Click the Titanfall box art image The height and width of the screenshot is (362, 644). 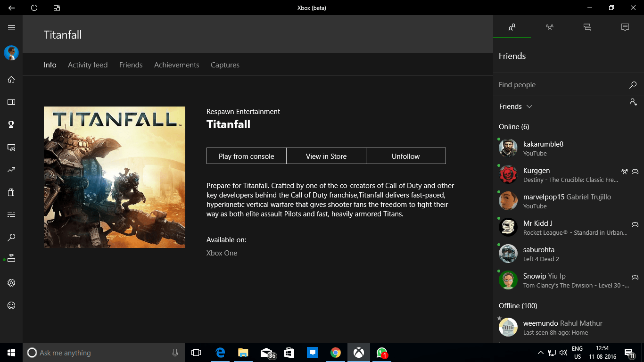tap(115, 177)
